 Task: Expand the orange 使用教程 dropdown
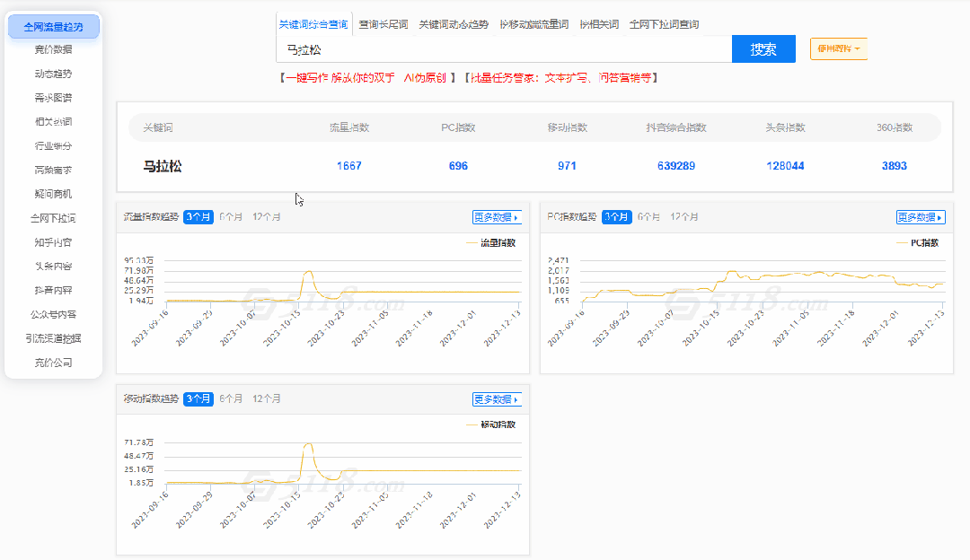(x=838, y=48)
